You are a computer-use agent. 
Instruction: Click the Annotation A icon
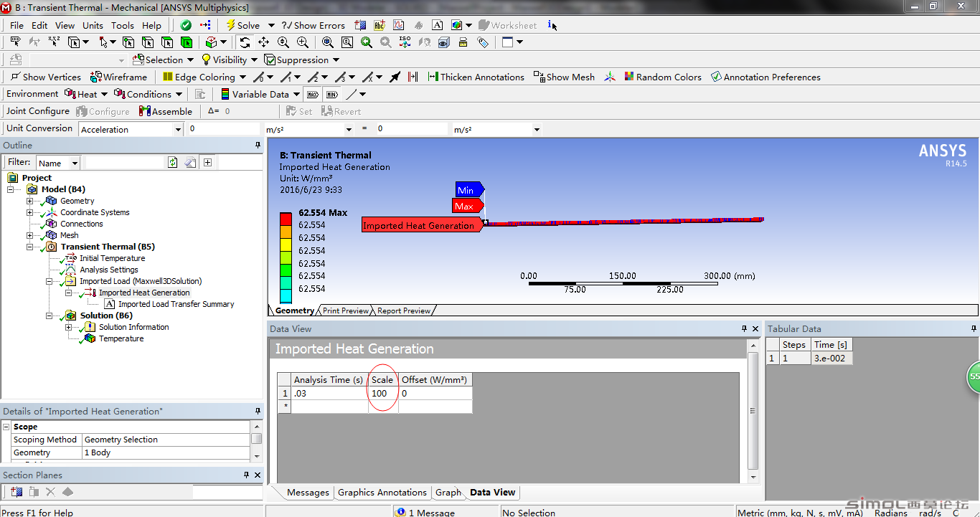tap(438, 25)
